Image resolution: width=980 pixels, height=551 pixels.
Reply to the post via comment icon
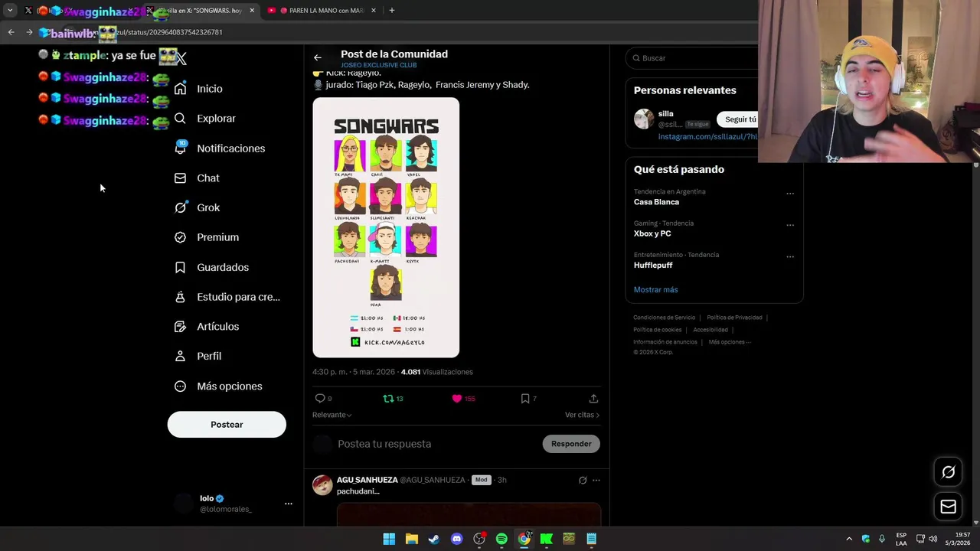pos(320,399)
